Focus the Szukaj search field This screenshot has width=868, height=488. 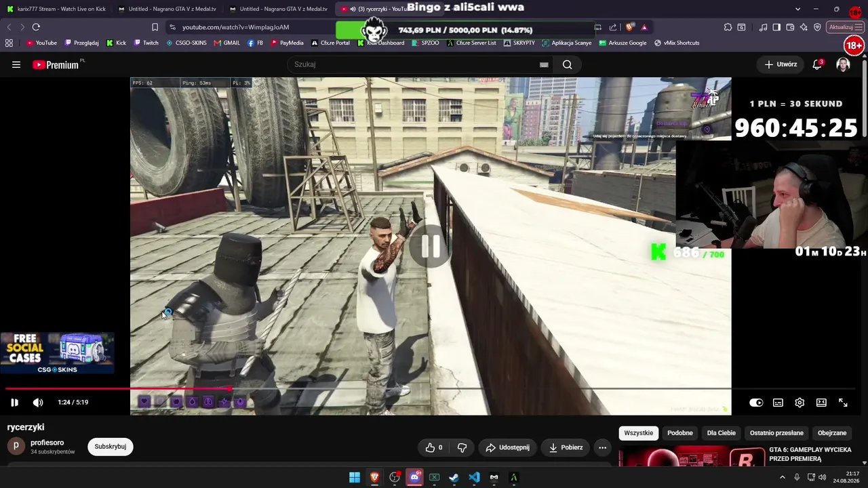[x=414, y=64]
